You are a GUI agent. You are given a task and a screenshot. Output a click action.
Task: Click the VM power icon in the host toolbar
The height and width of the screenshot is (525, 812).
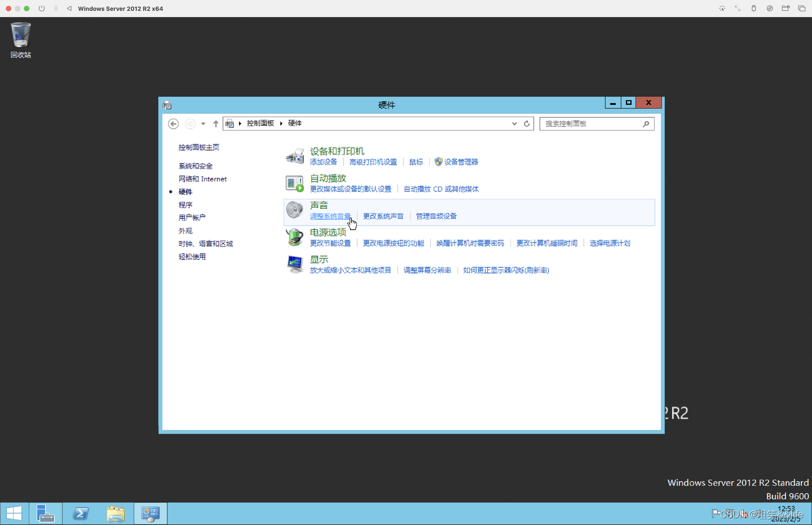click(42, 8)
